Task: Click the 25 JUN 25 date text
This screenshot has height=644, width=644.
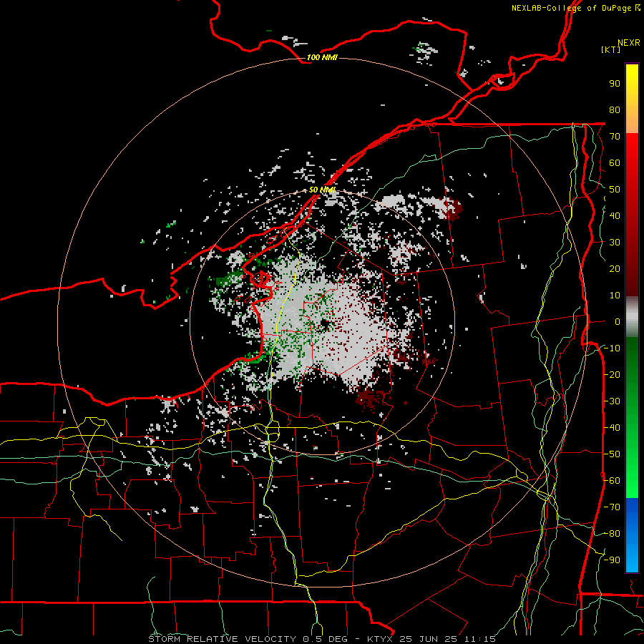Action: click(x=429, y=639)
